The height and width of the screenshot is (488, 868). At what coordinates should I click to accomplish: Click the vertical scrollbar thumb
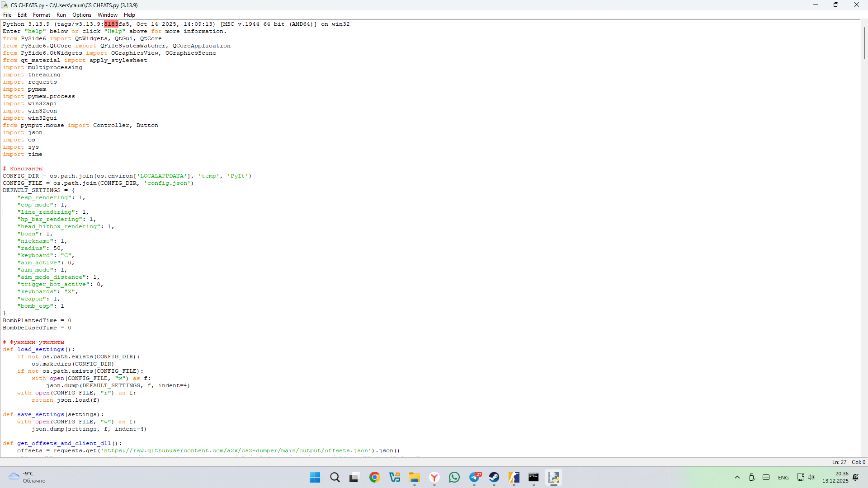pyautogui.click(x=864, y=43)
